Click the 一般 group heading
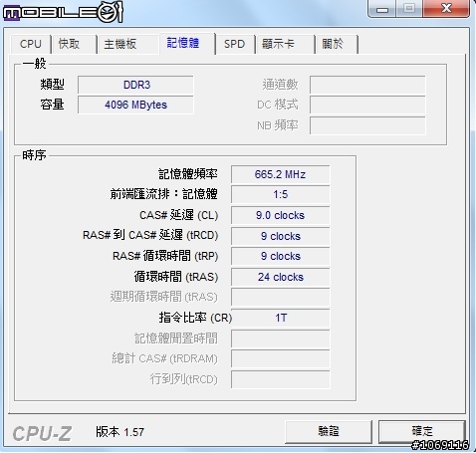This screenshot has height=453, width=476. [34, 64]
